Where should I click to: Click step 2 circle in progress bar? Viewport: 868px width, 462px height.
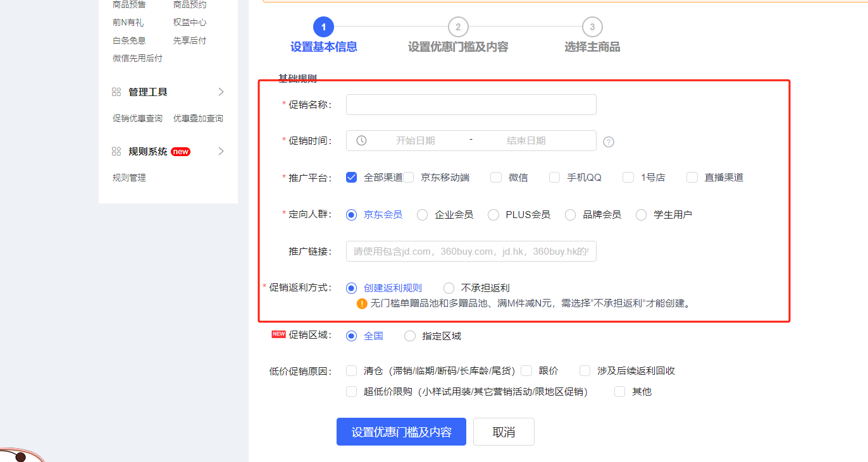[x=458, y=27]
